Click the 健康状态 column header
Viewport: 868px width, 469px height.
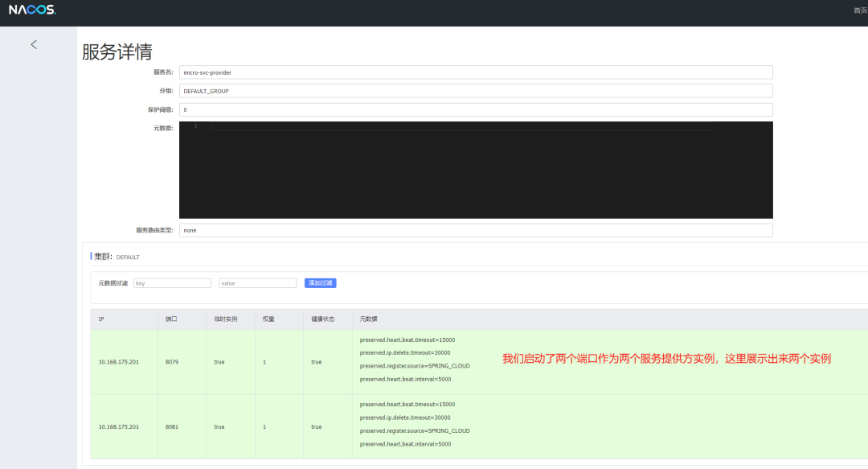tap(322, 319)
